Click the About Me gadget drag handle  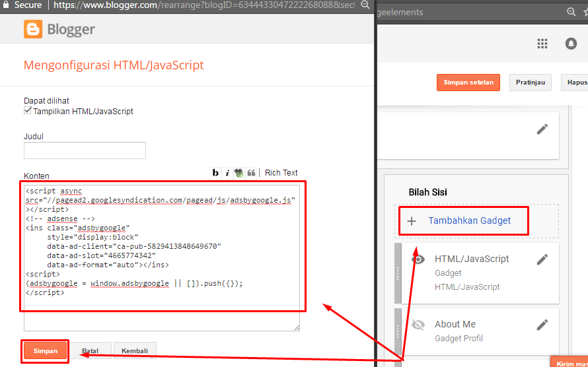(398, 331)
